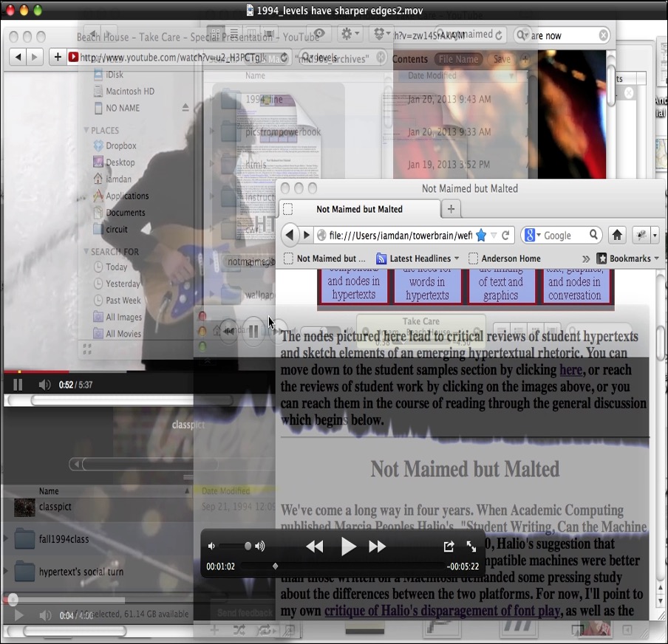This screenshot has width=668, height=644.
Task: Toggle QuickTime remaining time -00:05:22 display
Action: pyautogui.click(x=463, y=566)
